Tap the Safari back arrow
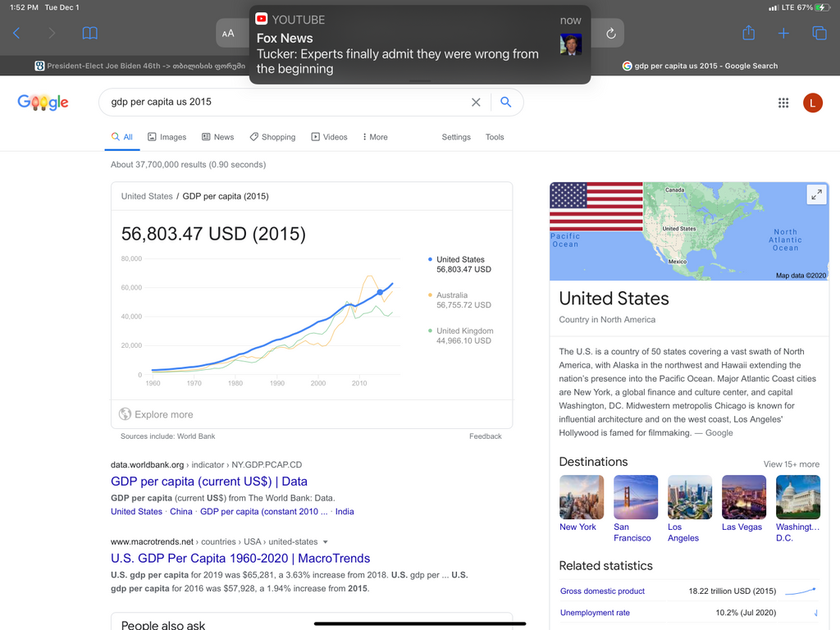Image resolution: width=840 pixels, height=630 pixels. pos(16,33)
